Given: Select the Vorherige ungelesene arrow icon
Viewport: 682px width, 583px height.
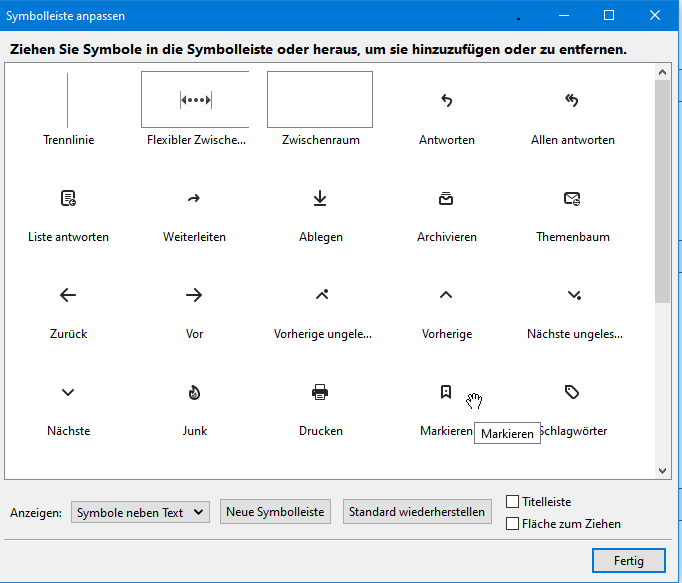Looking at the screenshot, I should point(322,295).
